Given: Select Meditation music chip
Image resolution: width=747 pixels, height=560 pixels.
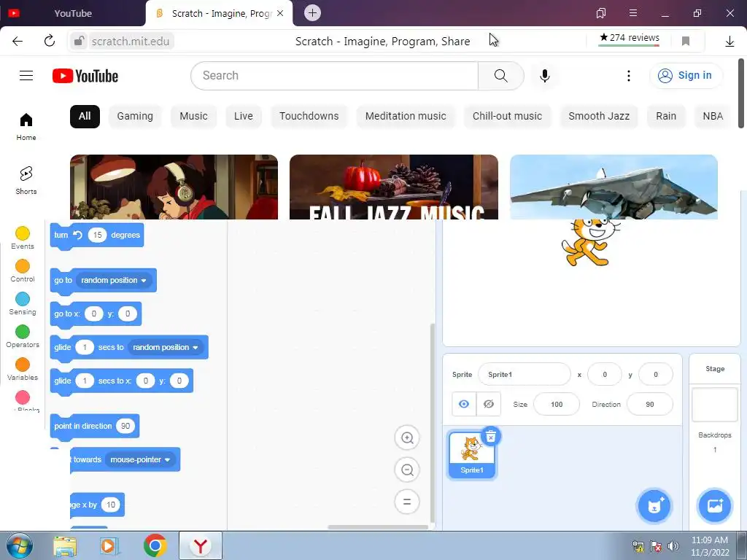Looking at the screenshot, I should 406,116.
